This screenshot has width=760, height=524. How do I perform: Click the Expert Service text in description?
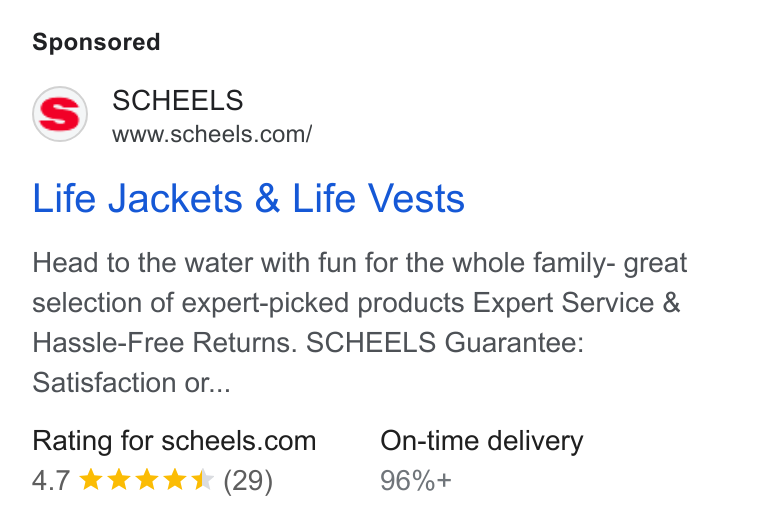point(561,302)
